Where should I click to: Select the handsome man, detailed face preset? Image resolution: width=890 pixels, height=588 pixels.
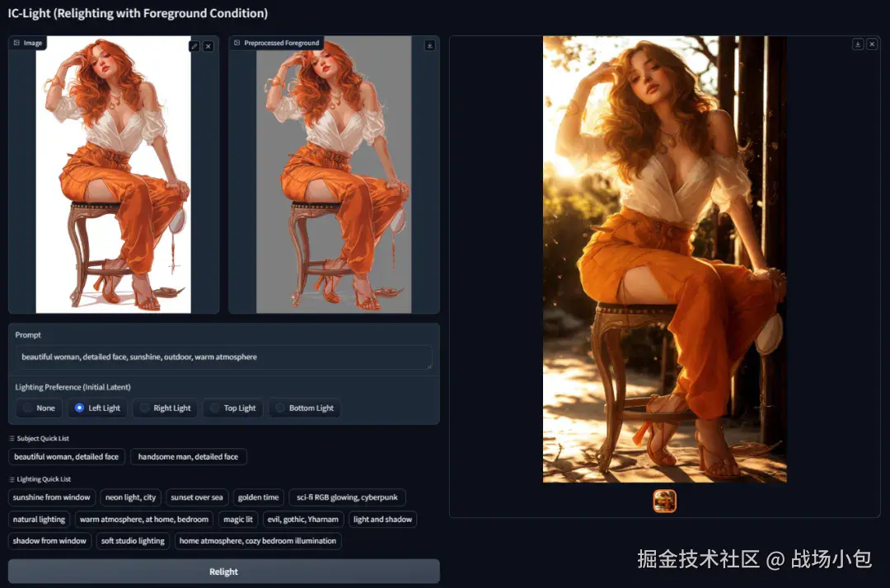click(188, 456)
